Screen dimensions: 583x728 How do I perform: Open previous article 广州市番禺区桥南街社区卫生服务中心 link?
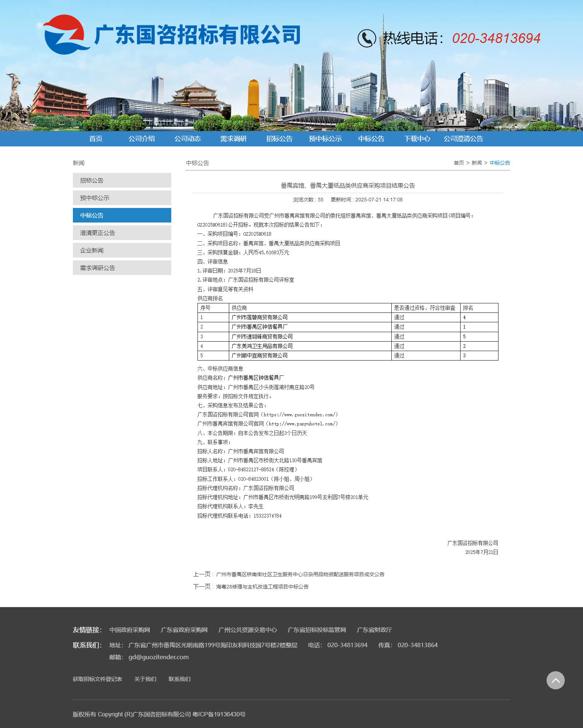(x=300, y=574)
